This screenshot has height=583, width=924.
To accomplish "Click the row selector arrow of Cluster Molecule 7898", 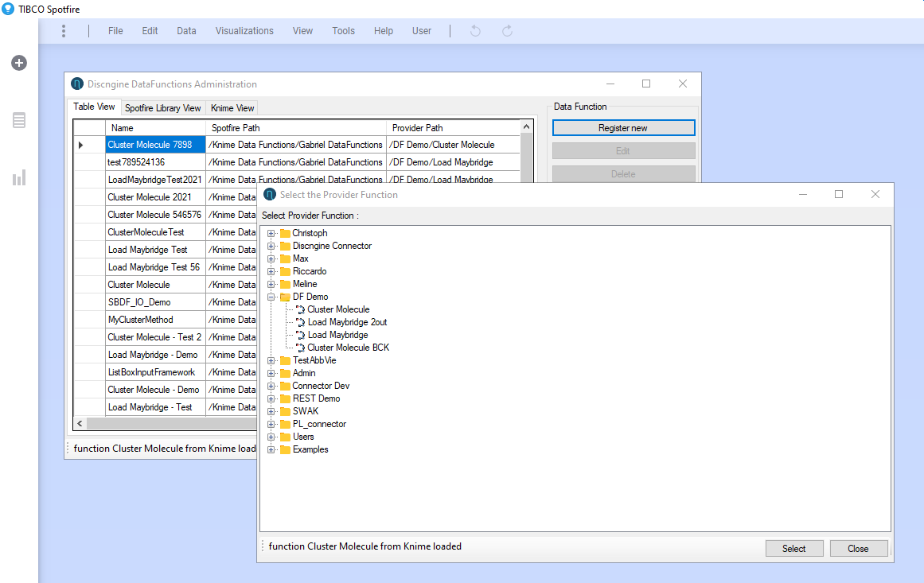I will [80, 145].
